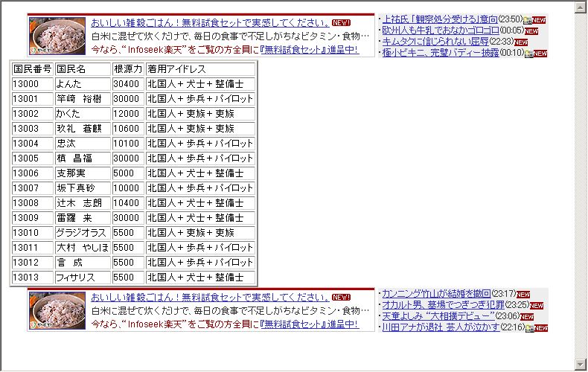The height and width of the screenshot is (372, 588).
Task: Open the オカルト男、葬場でつぎつぎ犯罪 link
Action: point(442,304)
